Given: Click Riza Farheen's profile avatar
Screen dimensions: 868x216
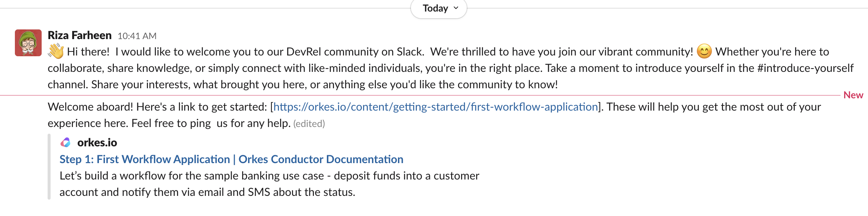Looking at the screenshot, I should click(28, 42).
